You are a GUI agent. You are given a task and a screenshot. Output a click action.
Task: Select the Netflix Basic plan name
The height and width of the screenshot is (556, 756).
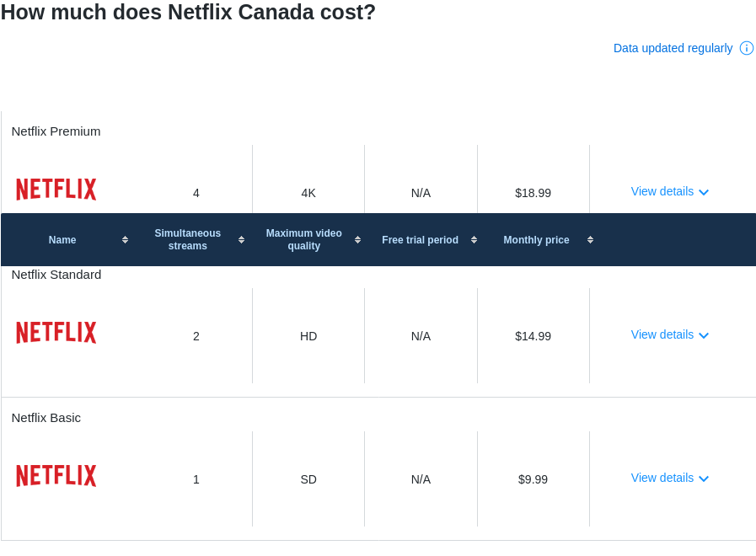pyautogui.click(x=46, y=418)
